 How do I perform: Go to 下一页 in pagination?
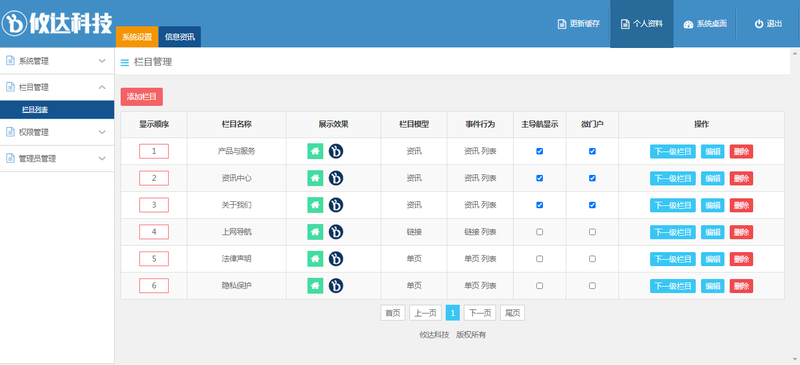pyautogui.click(x=480, y=313)
